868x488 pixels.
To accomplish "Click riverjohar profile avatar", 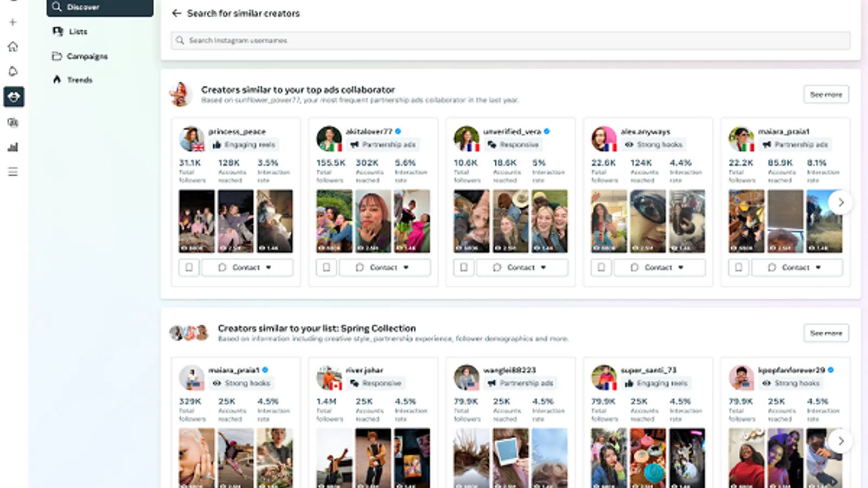I will [329, 377].
